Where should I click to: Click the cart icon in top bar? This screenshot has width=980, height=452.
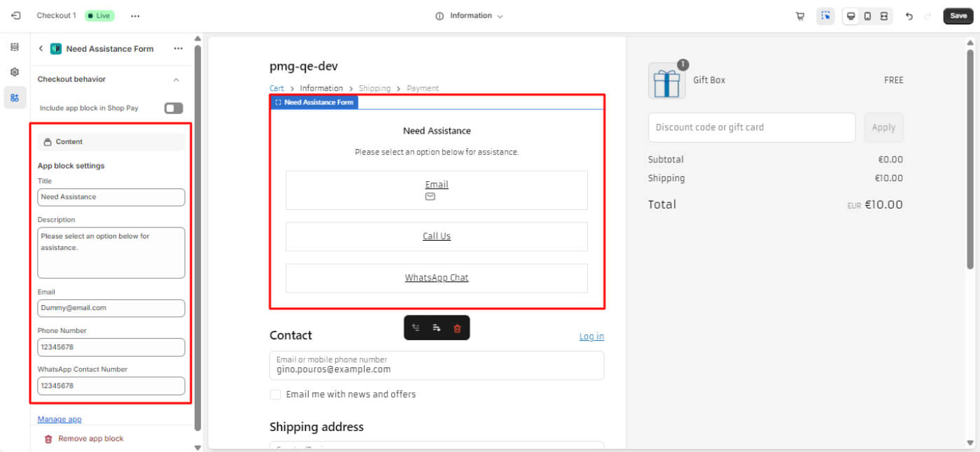click(799, 16)
